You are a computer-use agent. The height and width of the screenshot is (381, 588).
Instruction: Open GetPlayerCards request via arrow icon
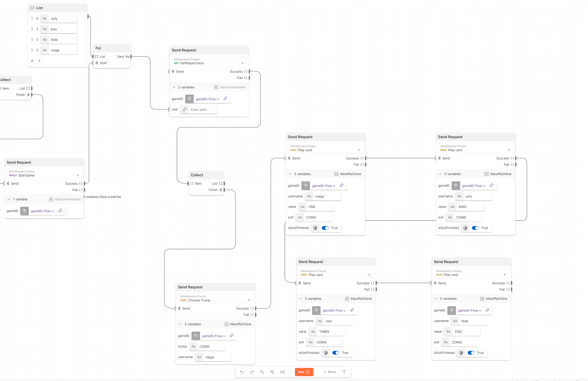click(x=242, y=63)
